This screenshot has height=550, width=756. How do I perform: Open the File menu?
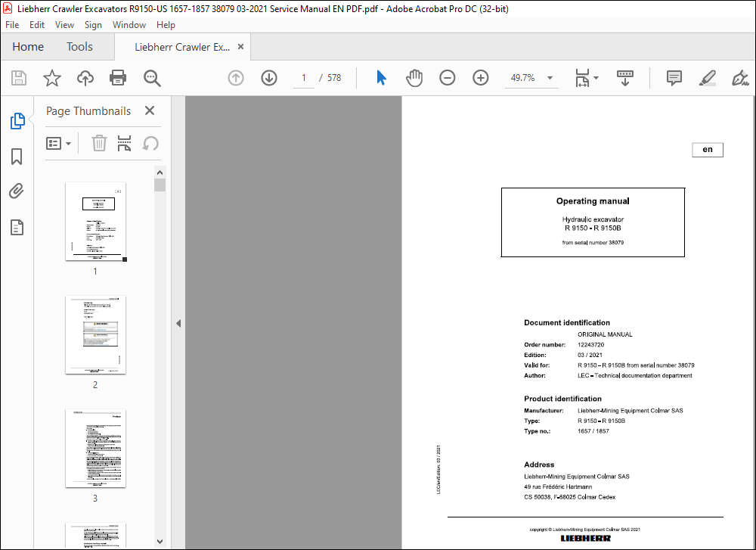pos(12,25)
